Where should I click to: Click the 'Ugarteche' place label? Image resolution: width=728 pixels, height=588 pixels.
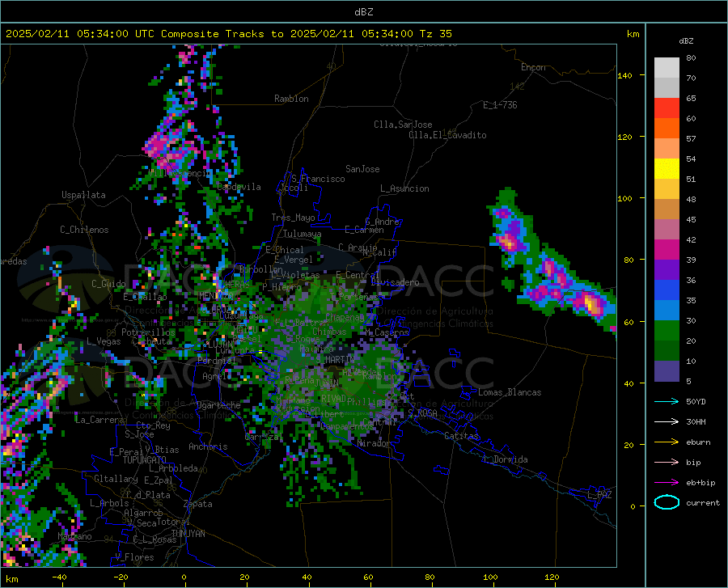pos(218,405)
